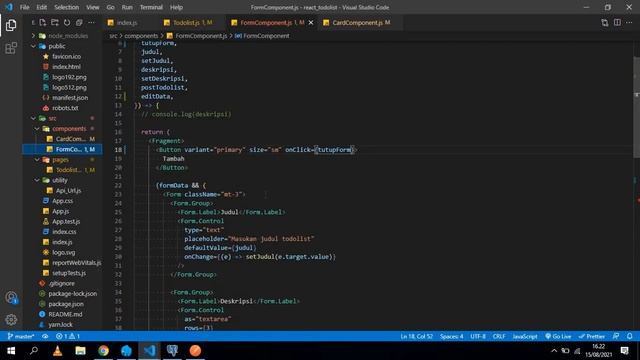Open the Manage gear icon
This screenshot has width=640, height=360.
(11, 320)
